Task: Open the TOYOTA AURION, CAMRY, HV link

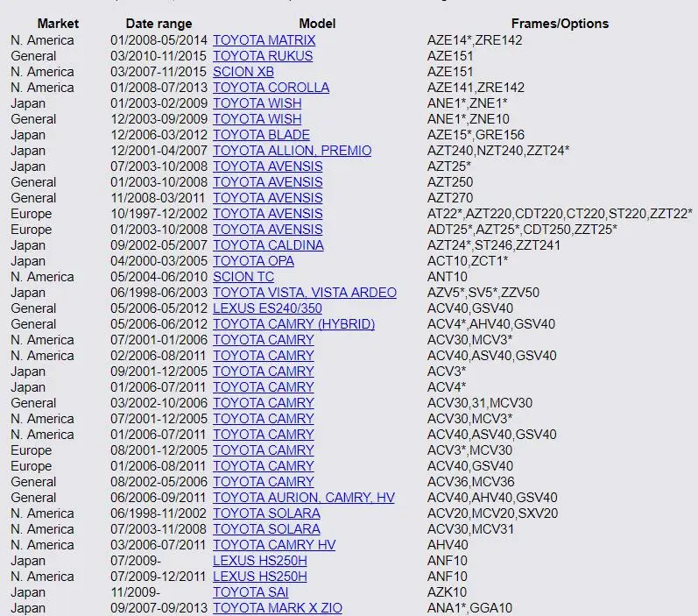Action: coord(304,498)
